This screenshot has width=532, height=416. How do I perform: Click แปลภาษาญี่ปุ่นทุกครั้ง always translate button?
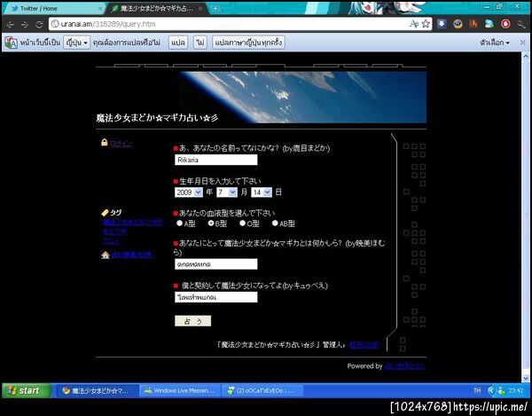[x=248, y=43]
